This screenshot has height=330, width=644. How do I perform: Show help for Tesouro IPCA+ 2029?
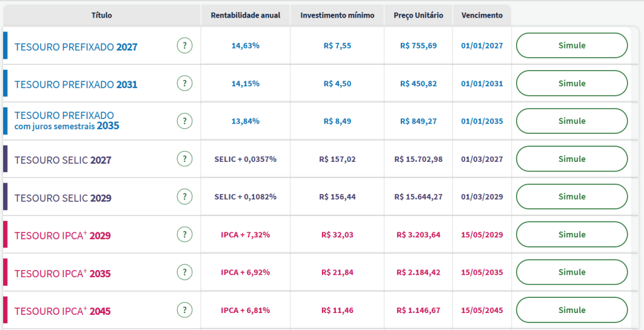click(184, 234)
